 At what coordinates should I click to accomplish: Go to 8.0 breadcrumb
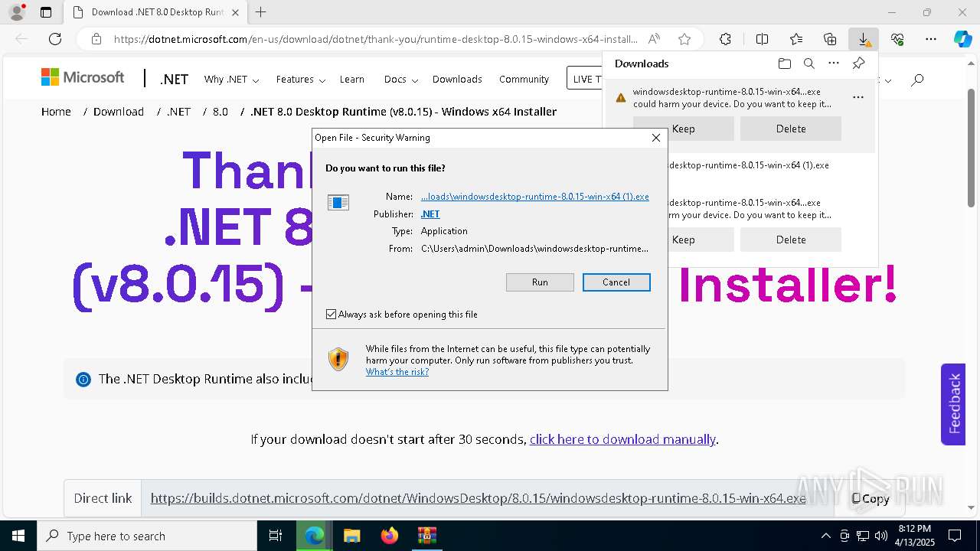pyautogui.click(x=220, y=112)
